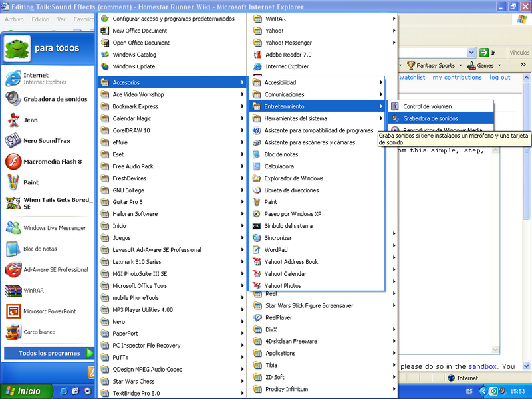
Task: Click Asistente para compatibilidad de programas icon
Action: pos(257,130)
